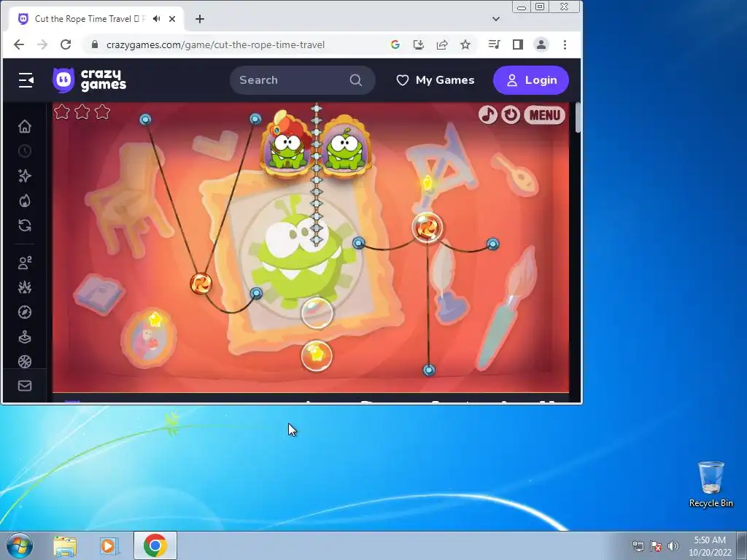
Task: Click the search magnifier icon
Action: coord(356,80)
